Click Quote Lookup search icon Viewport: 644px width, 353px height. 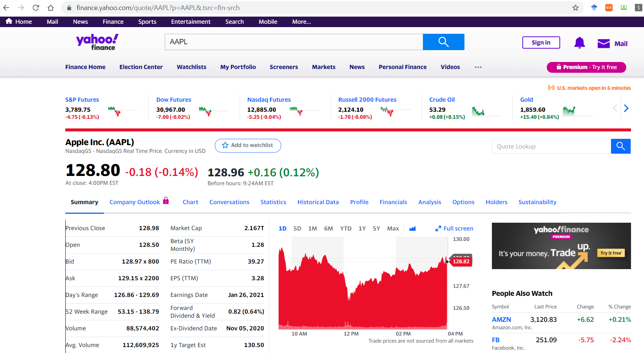click(621, 146)
